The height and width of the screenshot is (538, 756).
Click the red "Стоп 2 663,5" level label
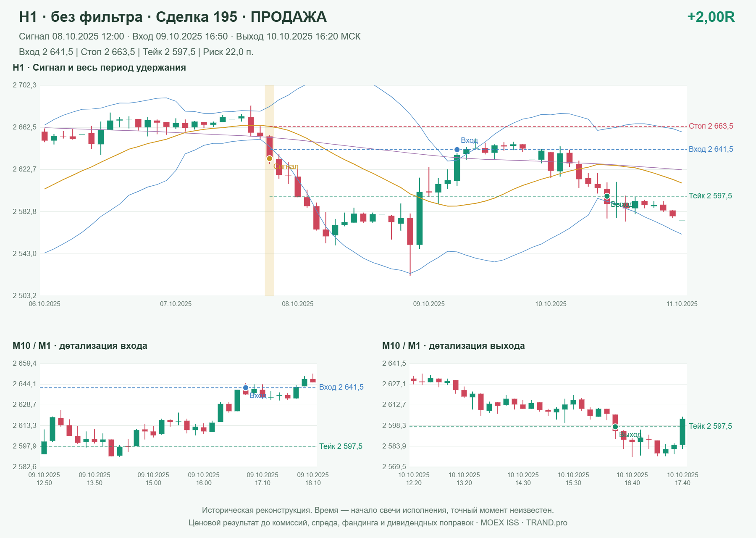[x=711, y=126]
